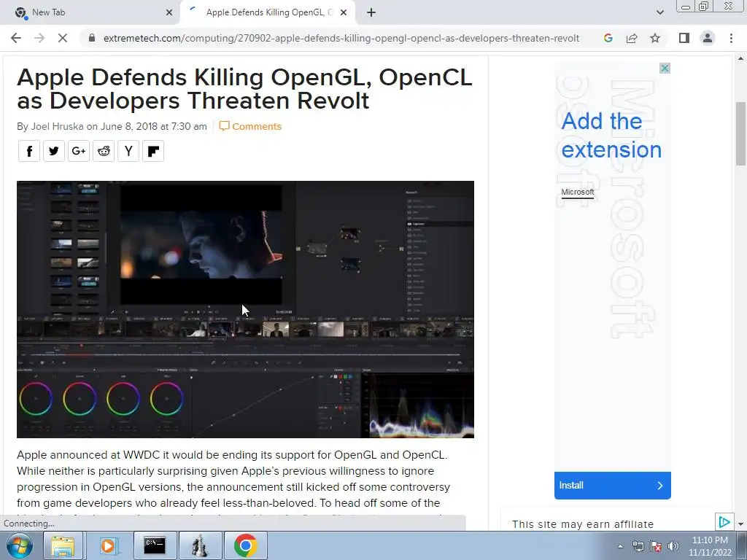Select the Apple Defends Killing OpenGL tab
Image resolution: width=747 pixels, height=560 pixels.
268,13
